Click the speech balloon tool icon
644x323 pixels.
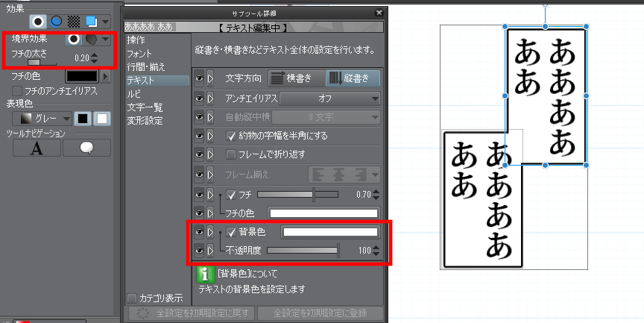tap(86, 148)
